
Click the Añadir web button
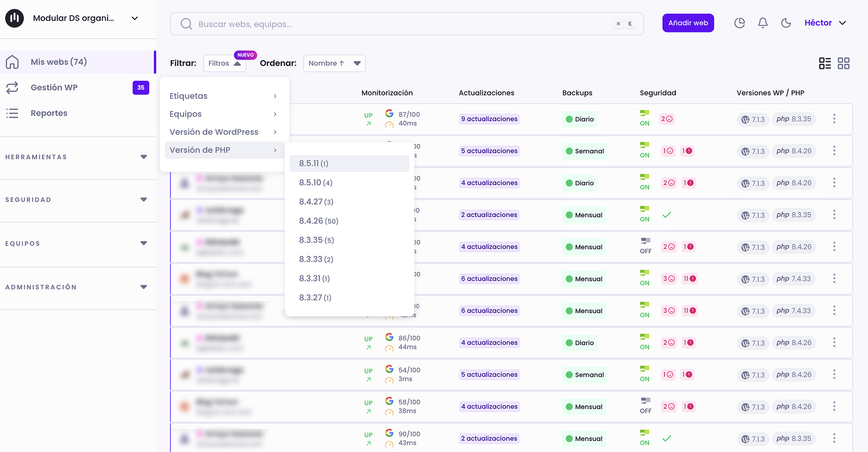click(688, 23)
